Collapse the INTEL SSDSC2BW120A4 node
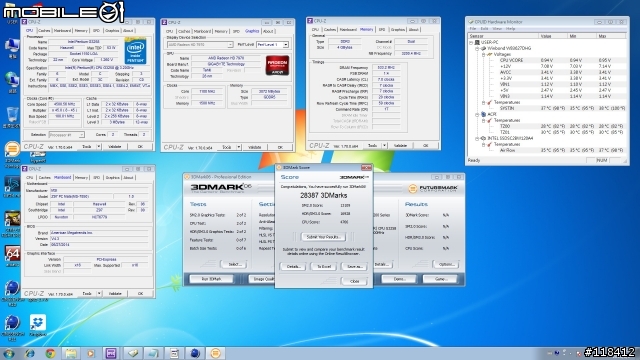The image size is (640, 360). point(477,139)
